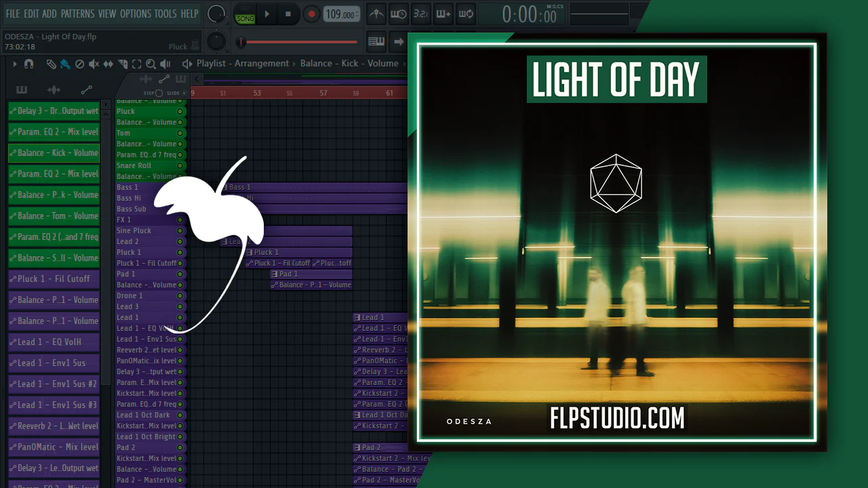
Task: Click automation icon above track headers
Action: pyautogui.click(x=163, y=79)
